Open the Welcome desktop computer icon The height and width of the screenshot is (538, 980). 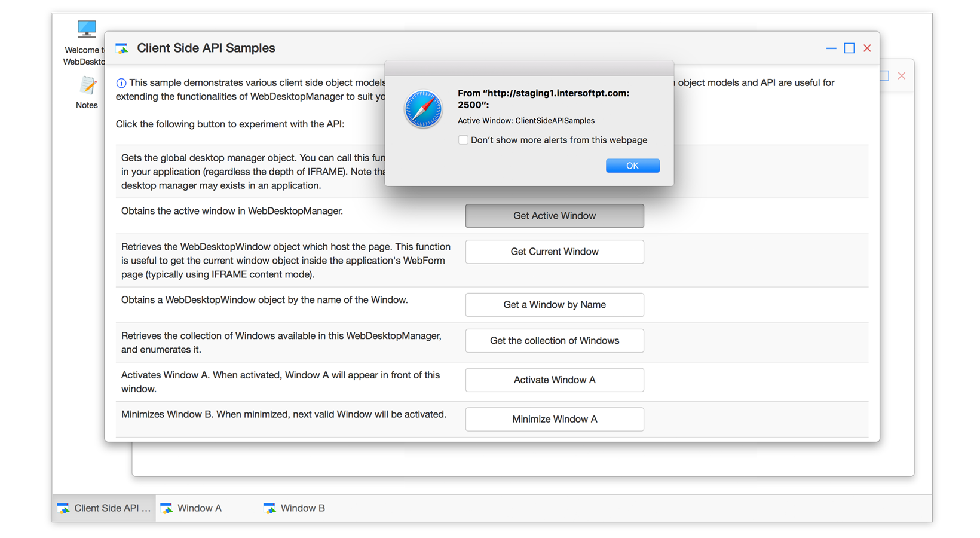tap(87, 29)
